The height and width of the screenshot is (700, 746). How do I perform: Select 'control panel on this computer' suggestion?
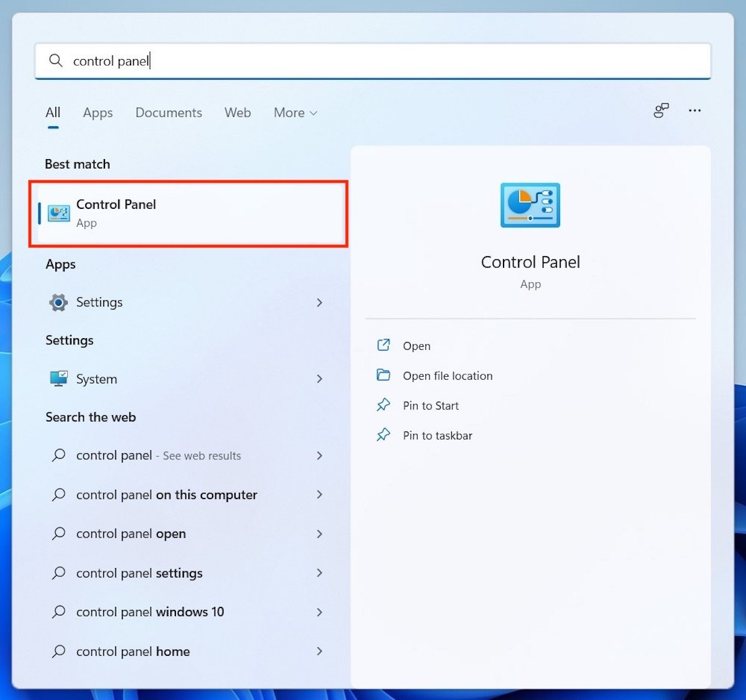167,495
